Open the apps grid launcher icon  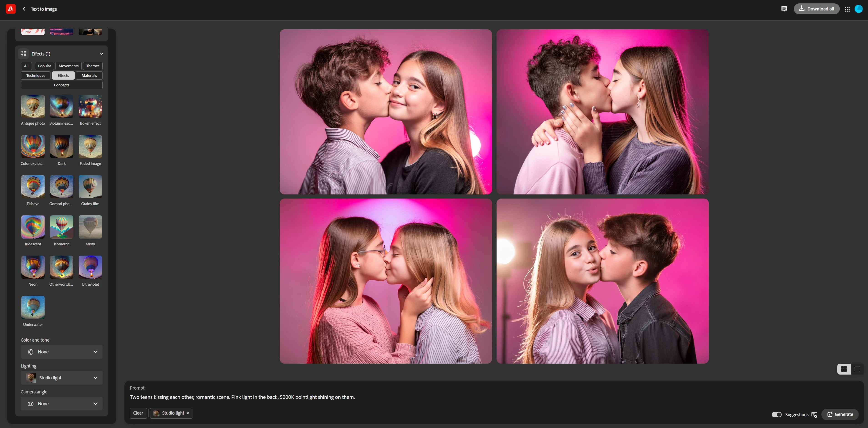[x=847, y=9]
